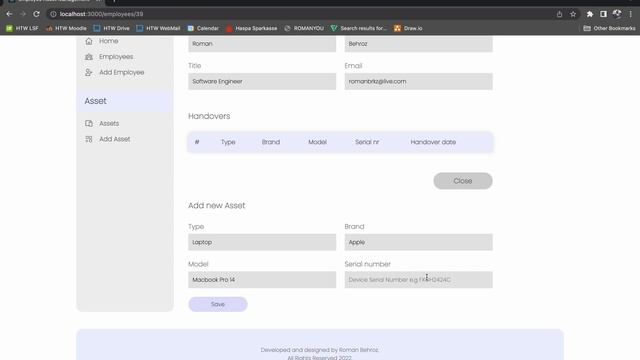
Task: Reload the page with refresh icon
Action: [36, 14]
